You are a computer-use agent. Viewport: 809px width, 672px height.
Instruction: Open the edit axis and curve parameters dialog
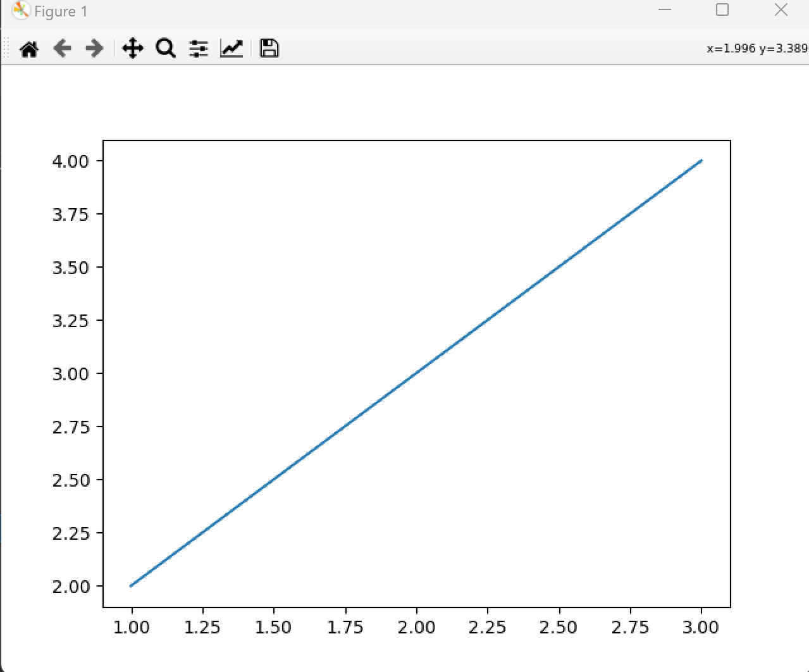232,48
